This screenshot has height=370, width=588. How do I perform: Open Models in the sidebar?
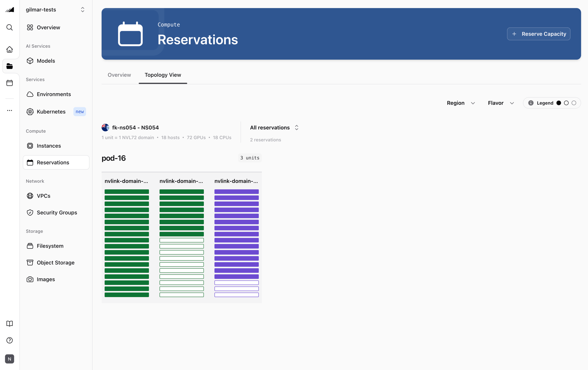(56, 61)
